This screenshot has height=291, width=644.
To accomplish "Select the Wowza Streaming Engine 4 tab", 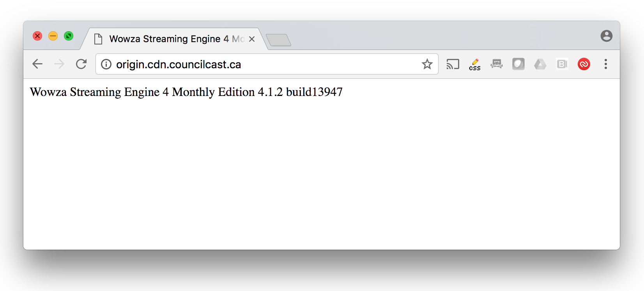I will point(168,39).
